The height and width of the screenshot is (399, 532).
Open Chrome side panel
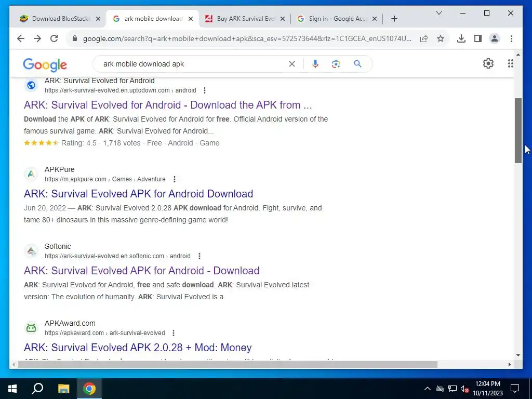coord(478,38)
